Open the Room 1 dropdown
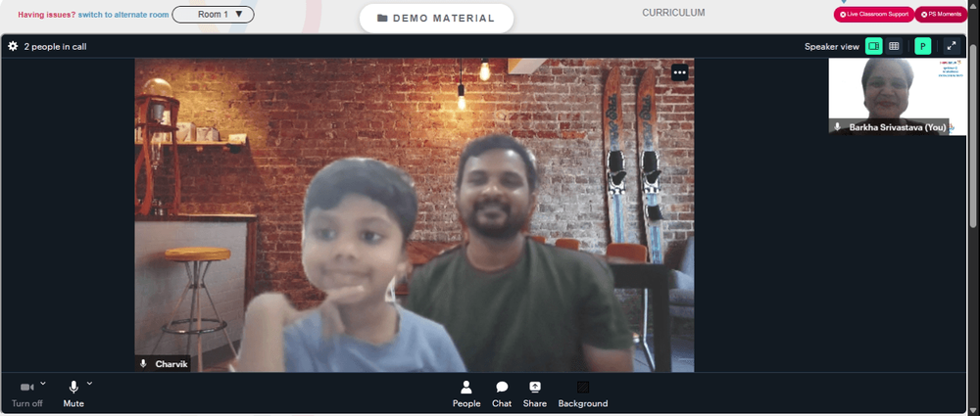 (x=213, y=15)
